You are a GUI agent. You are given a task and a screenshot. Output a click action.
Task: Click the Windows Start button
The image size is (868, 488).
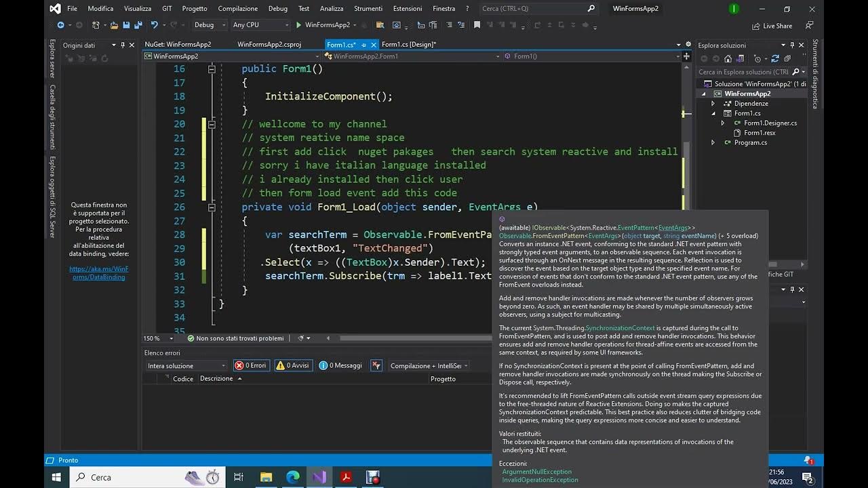(56, 477)
